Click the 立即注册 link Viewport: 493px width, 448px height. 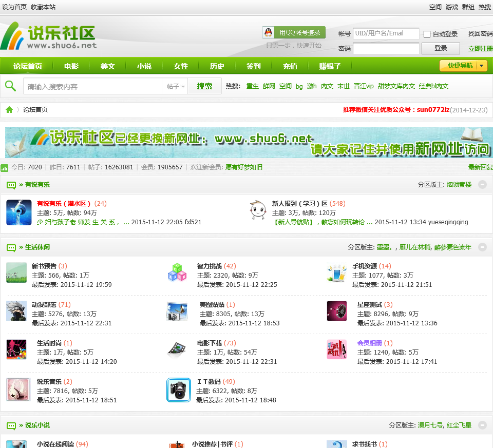pyautogui.click(x=480, y=48)
